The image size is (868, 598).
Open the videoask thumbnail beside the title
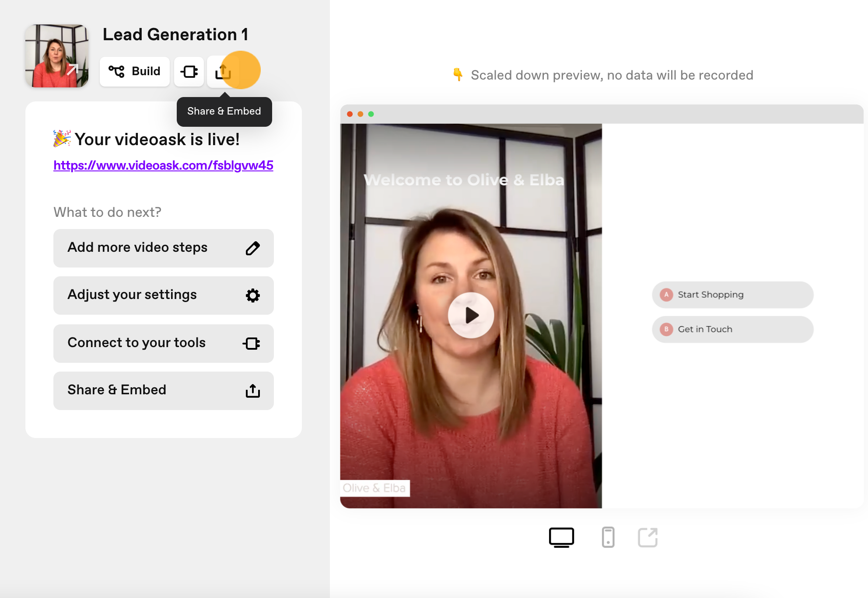click(57, 56)
